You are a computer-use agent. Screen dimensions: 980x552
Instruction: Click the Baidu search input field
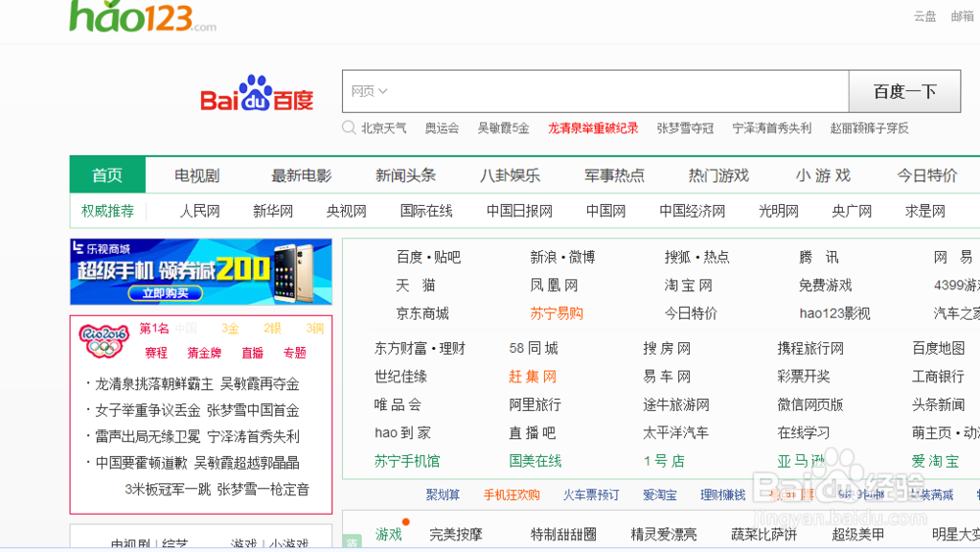(x=595, y=91)
